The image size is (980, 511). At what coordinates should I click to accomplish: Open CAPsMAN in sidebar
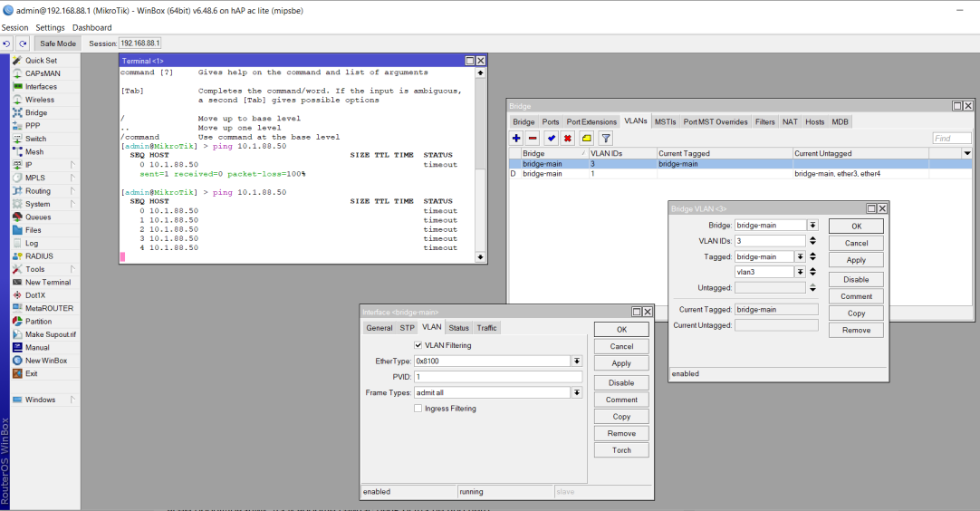[43, 73]
